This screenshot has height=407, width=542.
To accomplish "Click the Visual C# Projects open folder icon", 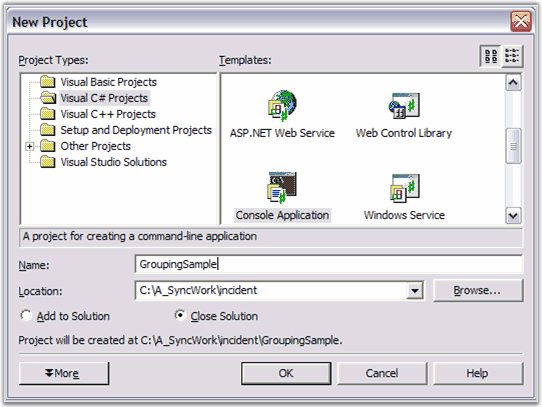I will (48, 98).
